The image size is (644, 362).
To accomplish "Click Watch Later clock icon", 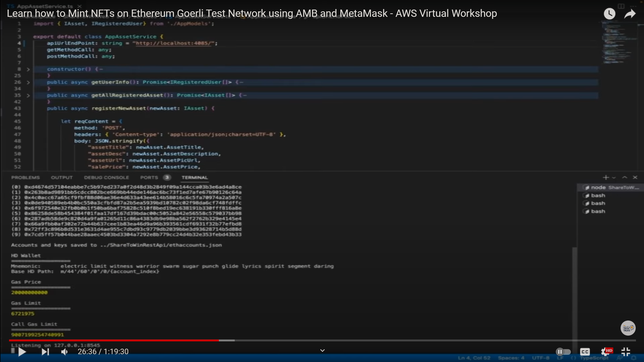I will (x=609, y=14).
